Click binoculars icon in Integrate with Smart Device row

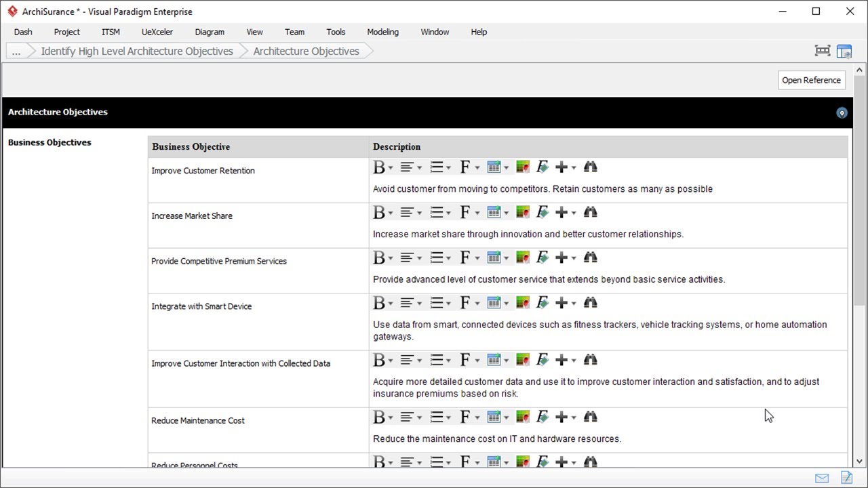590,303
